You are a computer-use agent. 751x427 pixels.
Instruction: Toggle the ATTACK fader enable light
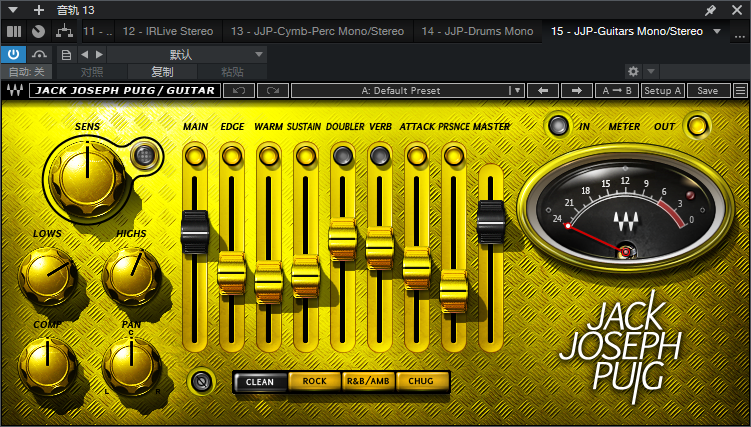point(417,156)
